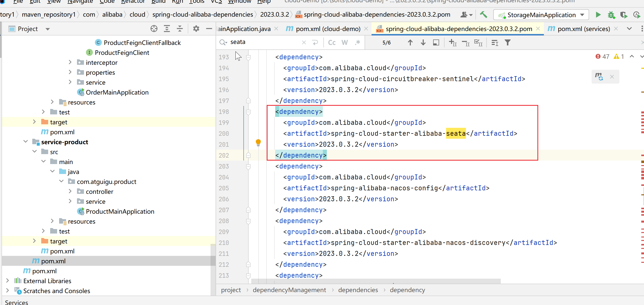Click dependencyManagement breadcrumb

click(289, 290)
